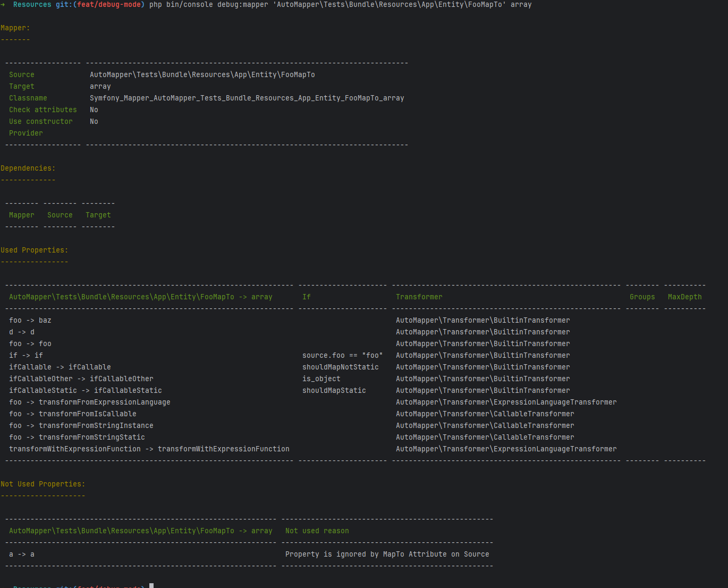
Task: Click the Target column header in Dependencies table
Action: point(98,215)
